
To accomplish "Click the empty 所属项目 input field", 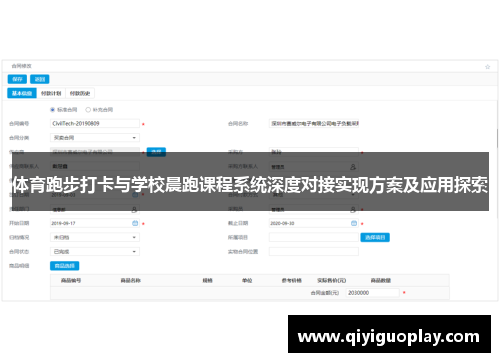I will 314,237.
